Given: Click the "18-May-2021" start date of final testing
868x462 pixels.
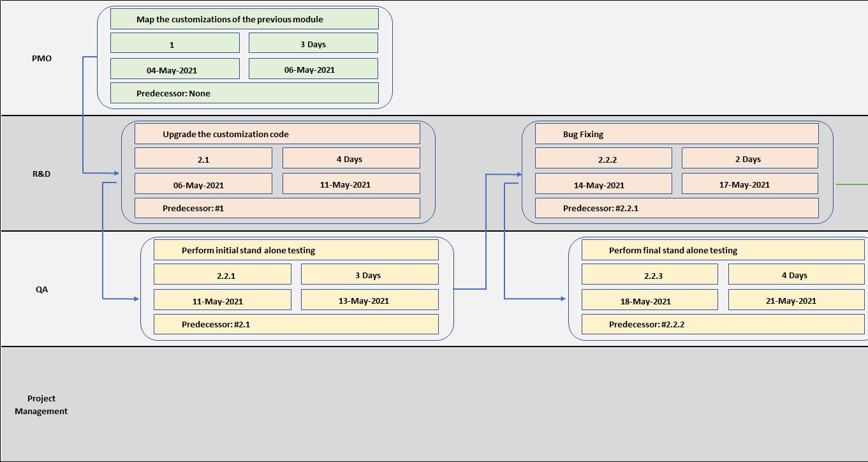Looking at the screenshot, I should click(x=650, y=300).
